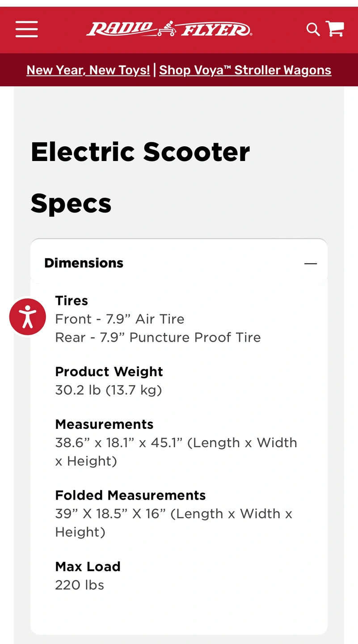This screenshot has height=644, width=358.
Task: Select the Measurements label
Action: tap(104, 424)
